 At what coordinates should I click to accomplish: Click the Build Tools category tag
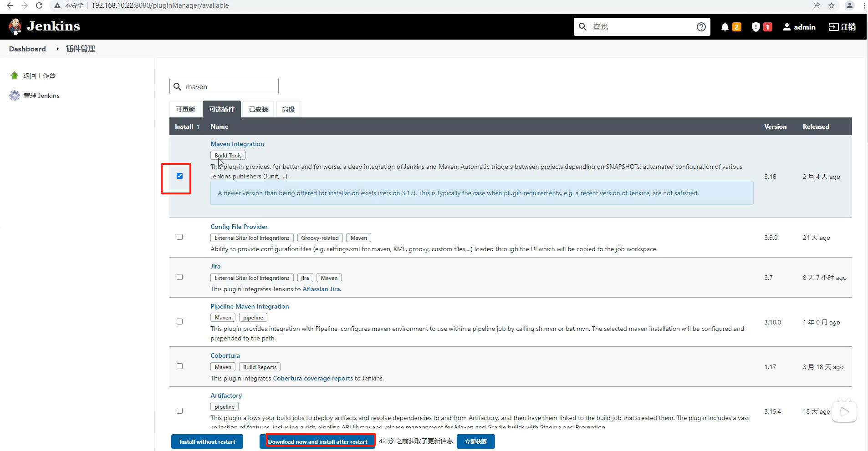pos(228,155)
